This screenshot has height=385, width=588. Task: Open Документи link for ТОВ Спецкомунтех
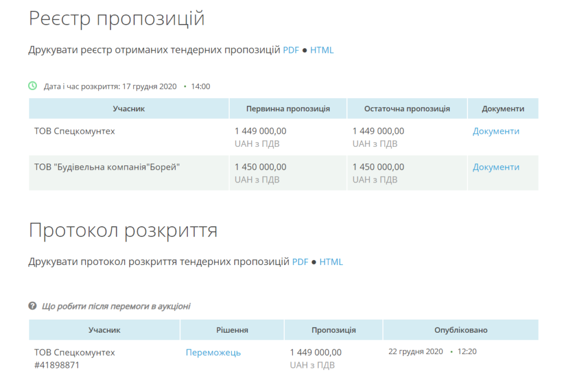(x=496, y=131)
